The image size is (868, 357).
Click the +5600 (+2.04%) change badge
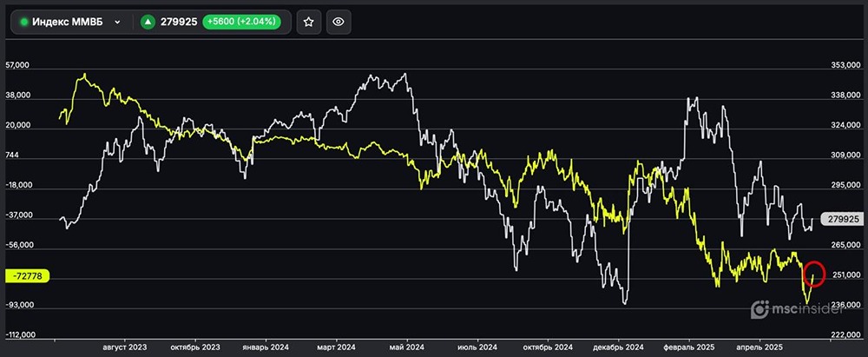241,23
